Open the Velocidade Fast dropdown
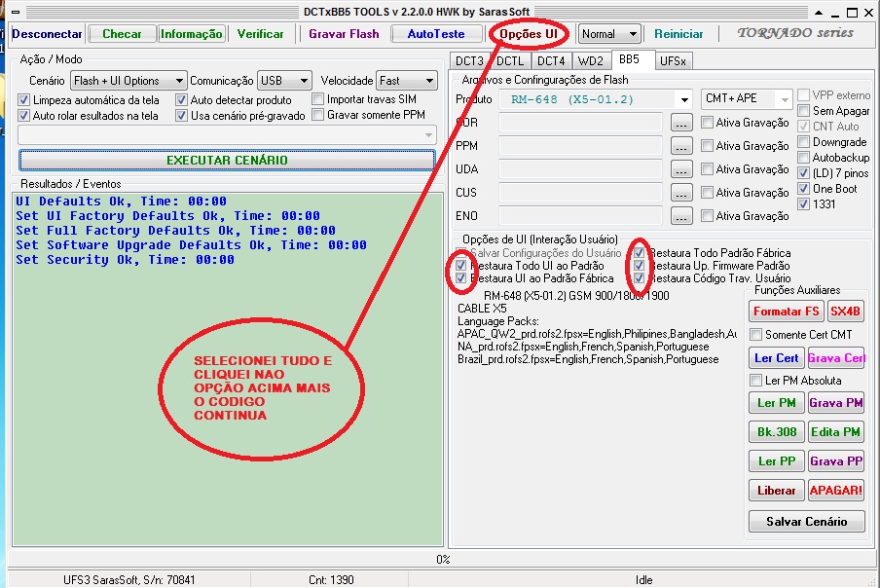 click(407, 81)
